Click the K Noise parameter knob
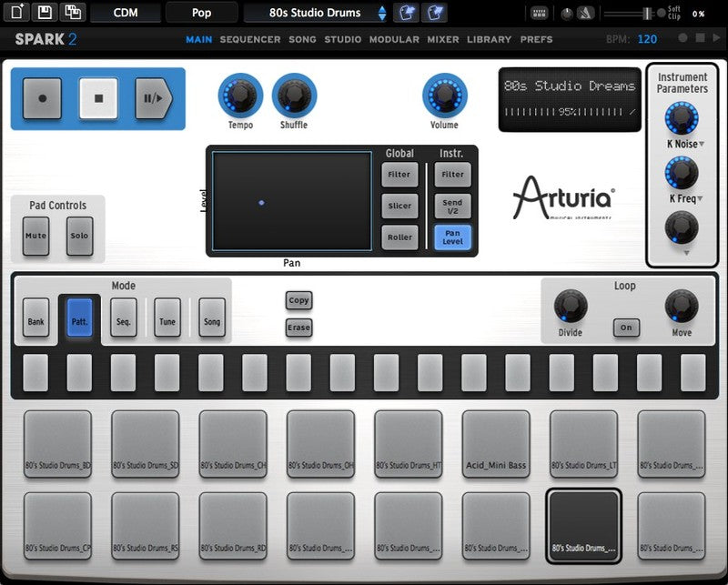The width and height of the screenshot is (728, 585). (x=682, y=118)
